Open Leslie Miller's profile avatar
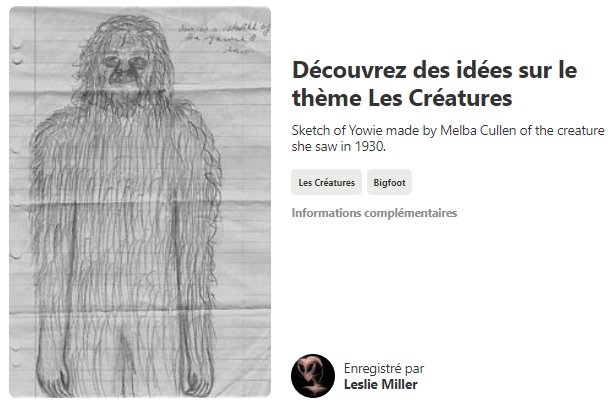Viewport: 616px width, 404px height. click(313, 376)
